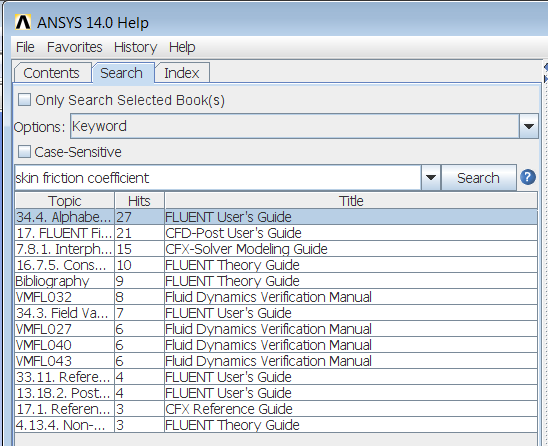Select the VMFL027 result row
The height and width of the screenshot is (446, 548).
pos(276,329)
